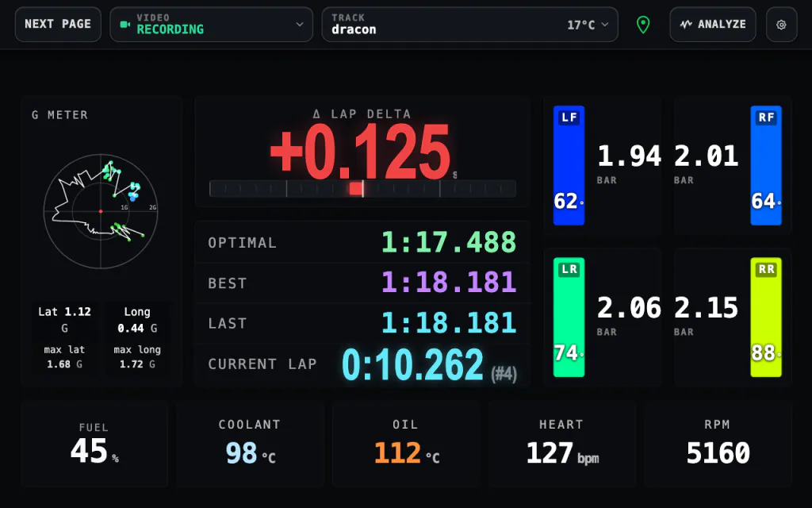This screenshot has height=508, width=812.
Task: Open the Video Recording dropdown
Action: coord(211,25)
